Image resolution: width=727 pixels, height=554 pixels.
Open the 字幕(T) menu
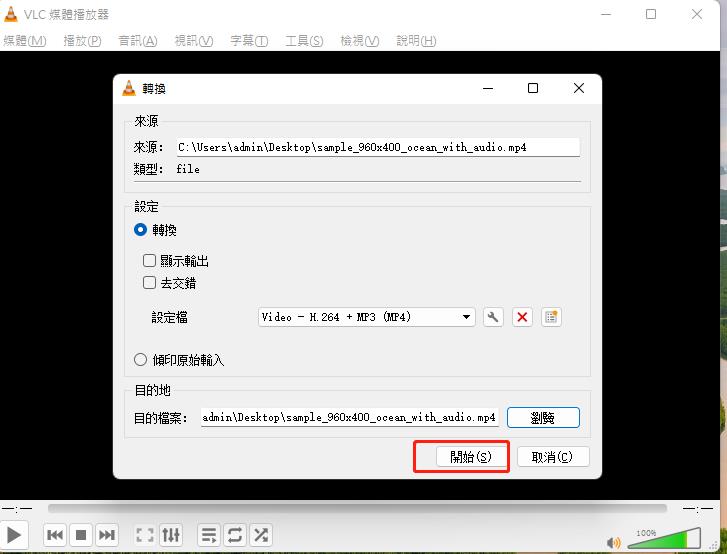[249, 41]
